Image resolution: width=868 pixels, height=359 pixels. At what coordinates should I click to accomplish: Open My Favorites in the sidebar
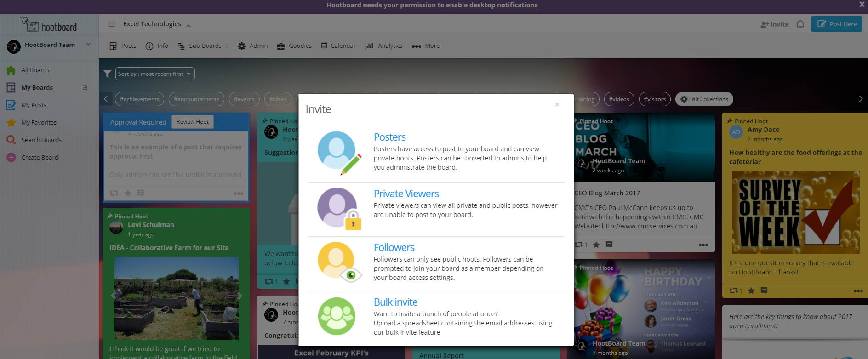(x=39, y=123)
